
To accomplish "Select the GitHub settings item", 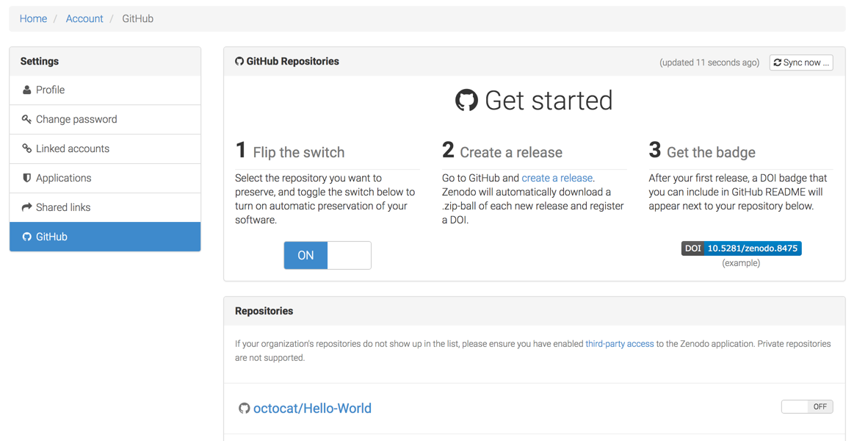I will point(105,237).
